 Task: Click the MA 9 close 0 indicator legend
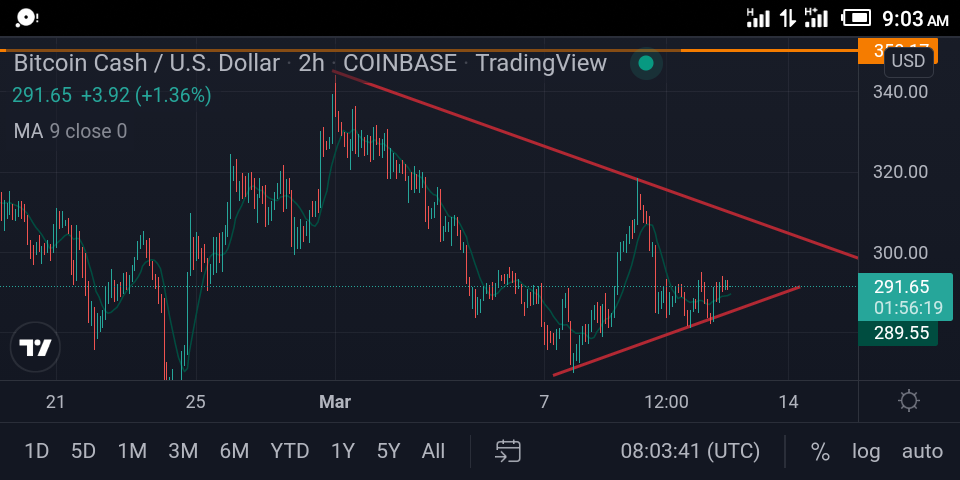[70, 131]
